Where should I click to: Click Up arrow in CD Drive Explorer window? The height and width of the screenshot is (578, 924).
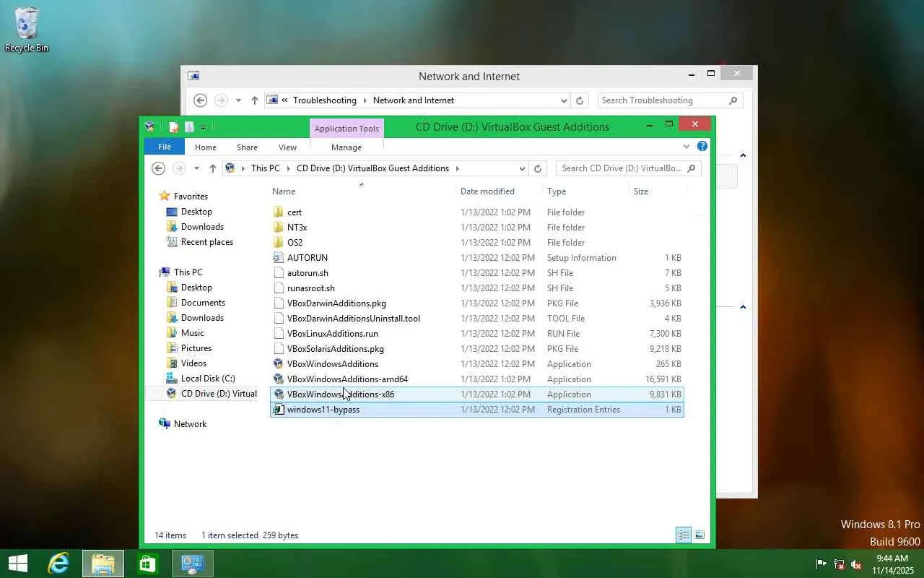(x=212, y=168)
